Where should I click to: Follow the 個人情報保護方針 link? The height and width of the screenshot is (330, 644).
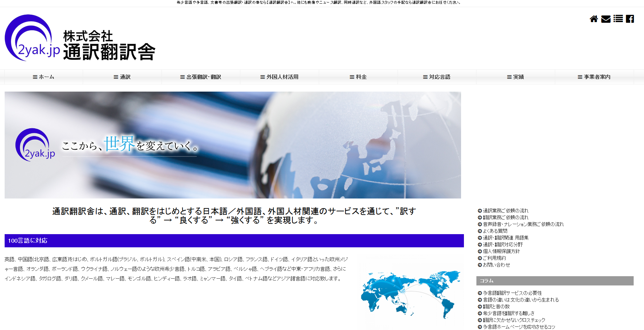(501, 252)
